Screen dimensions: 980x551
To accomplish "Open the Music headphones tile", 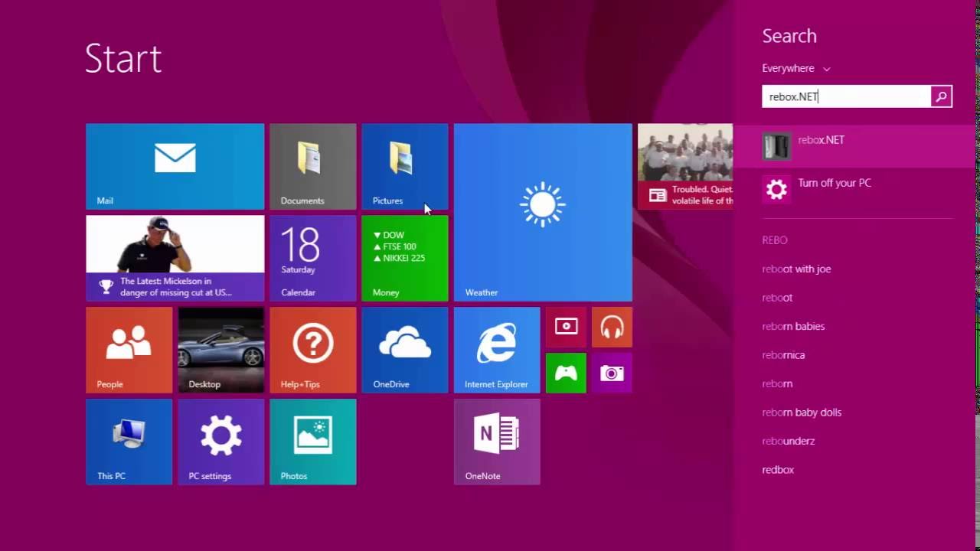I will [x=612, y=327].
